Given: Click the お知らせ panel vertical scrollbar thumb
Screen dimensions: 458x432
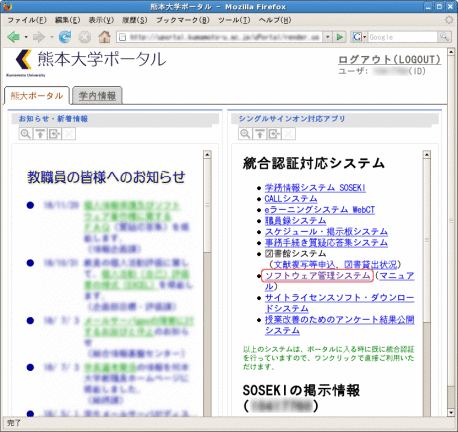Looking at the screenshot, I should 207,205.
